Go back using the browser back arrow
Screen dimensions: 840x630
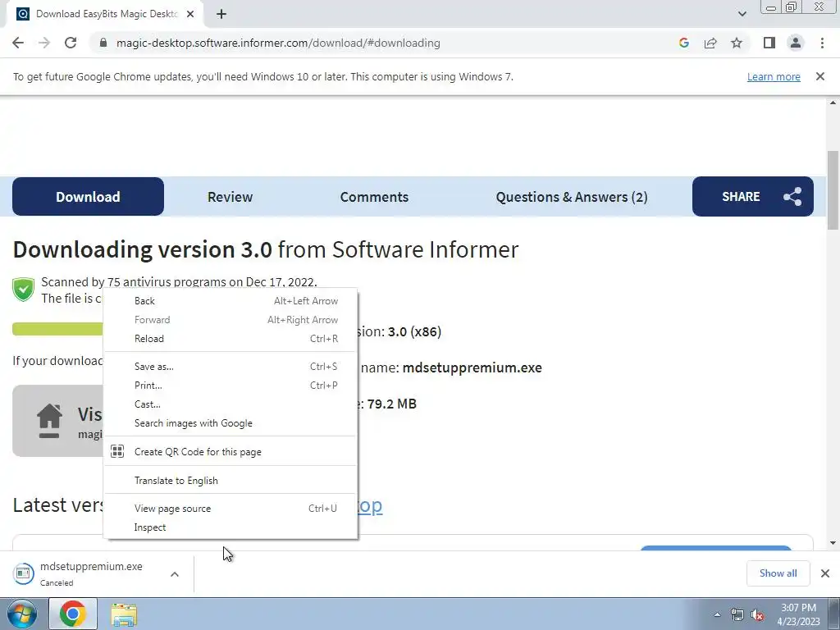pyautogui.click(x=18, y=43)
